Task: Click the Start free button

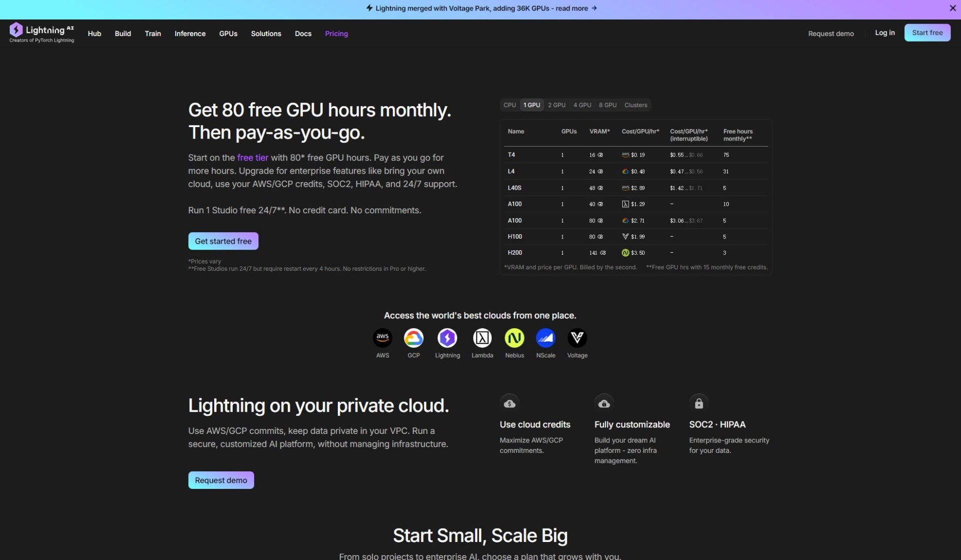Action: [927, 33]
